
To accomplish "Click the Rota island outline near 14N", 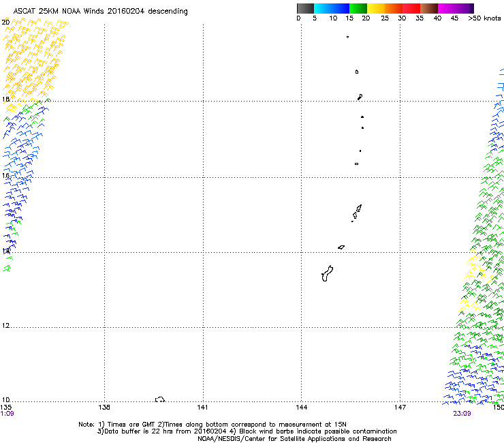I will click(341, 247).
